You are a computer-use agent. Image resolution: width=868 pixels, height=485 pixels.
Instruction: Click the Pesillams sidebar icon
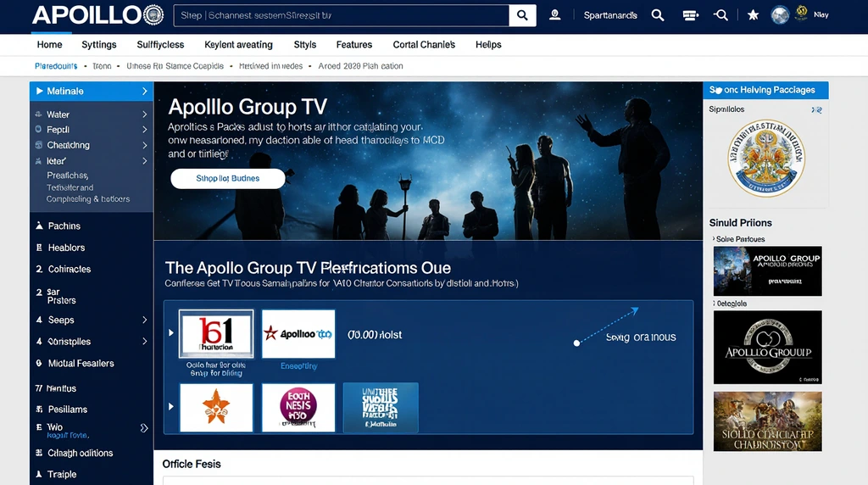39,410
